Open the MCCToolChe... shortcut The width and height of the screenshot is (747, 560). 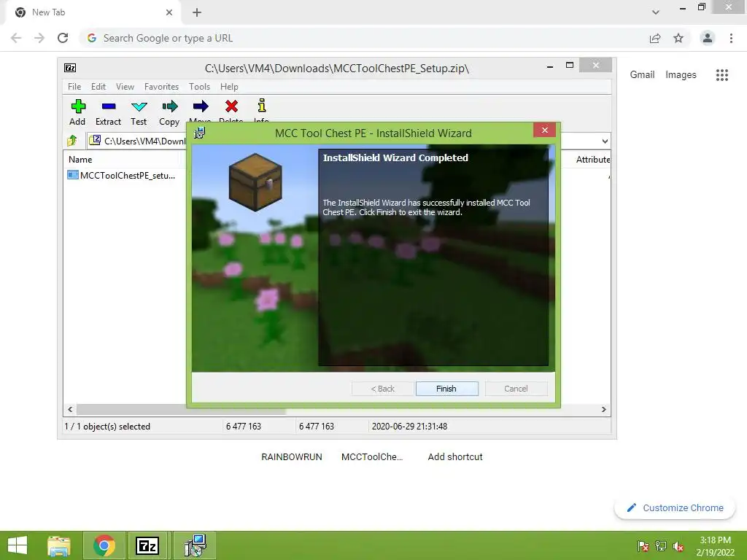click(x=372, y=456)
